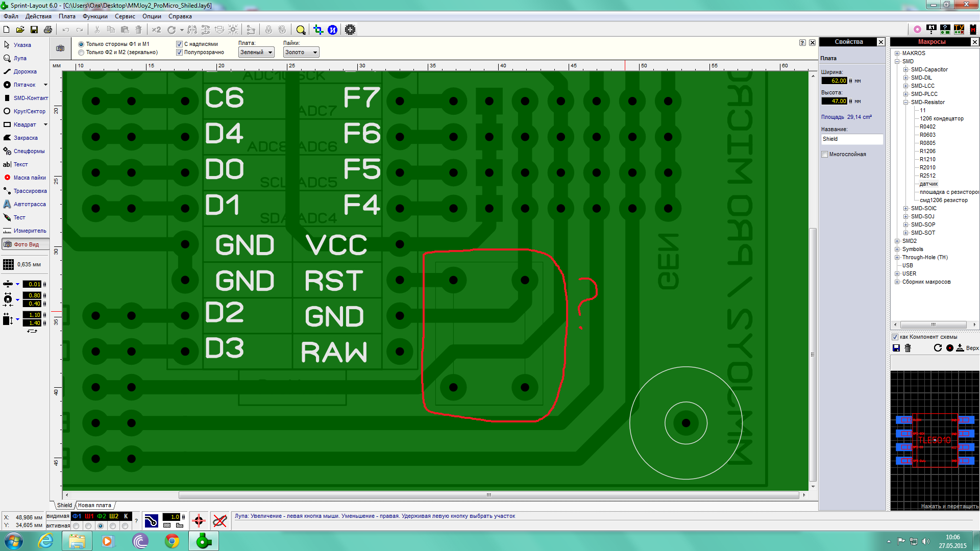Open the Опции menu
Viewport: 980px width, 551px height.
click(x=152, y=16)
